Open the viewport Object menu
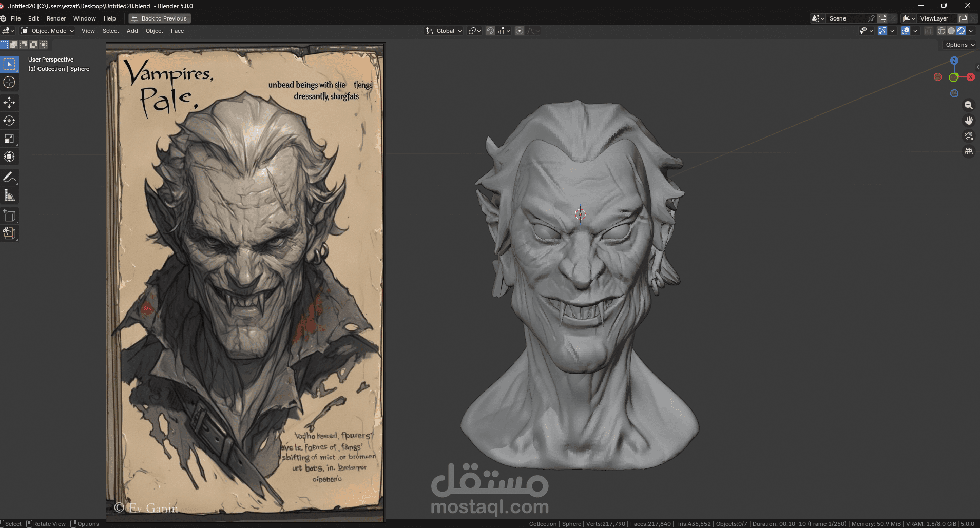The width and height of the screenshot is (980, 528). point(154,31)
